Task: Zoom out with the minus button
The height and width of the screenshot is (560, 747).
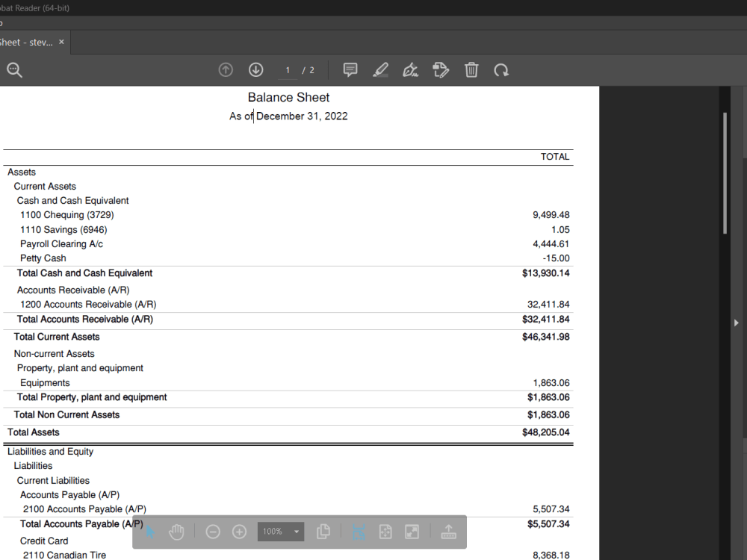Action: (x=213, y=532)
